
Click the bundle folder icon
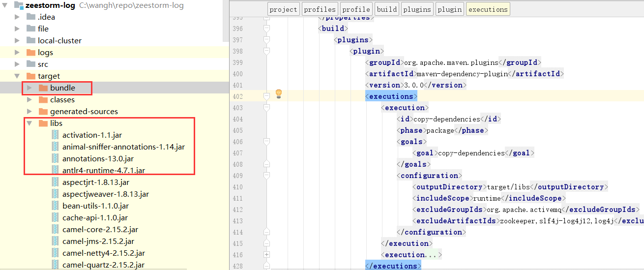click(x=43, y=88)
